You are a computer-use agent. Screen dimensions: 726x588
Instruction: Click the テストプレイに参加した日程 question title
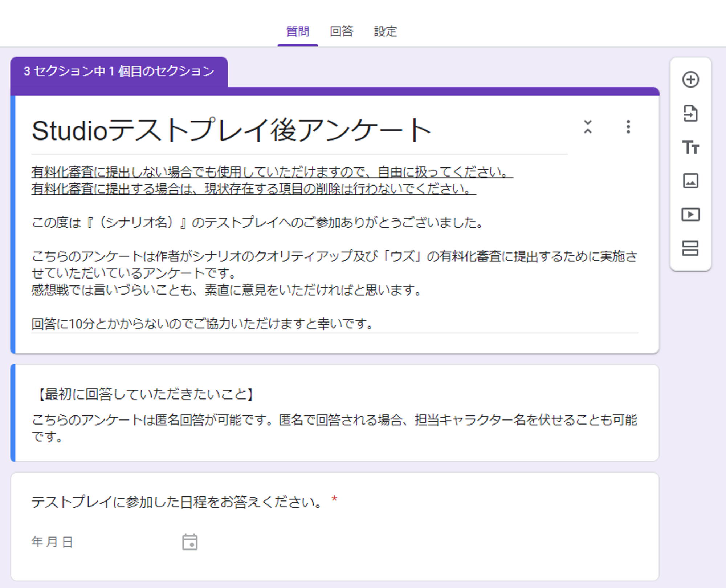tap(176, 502)
